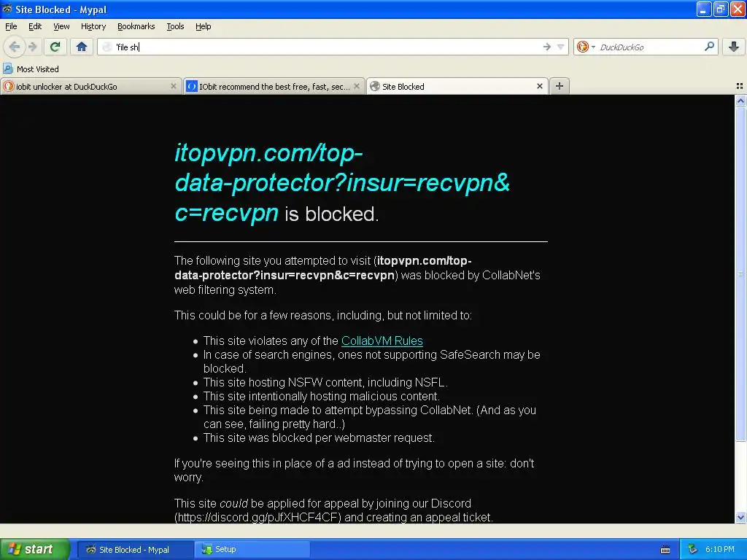Restore down the Mypal window

click(x=721, y=9)
